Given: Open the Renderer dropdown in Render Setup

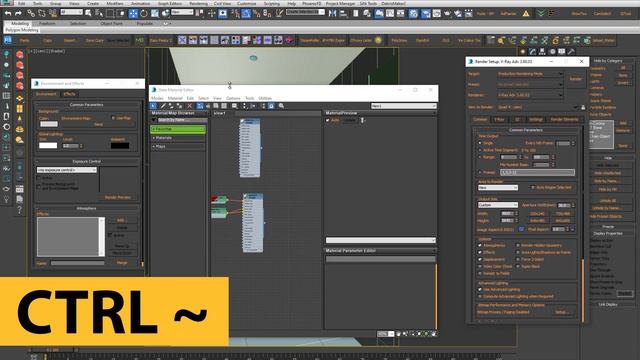Looking at the screenshot, I should pyautogui.click(x=529, y=95).
